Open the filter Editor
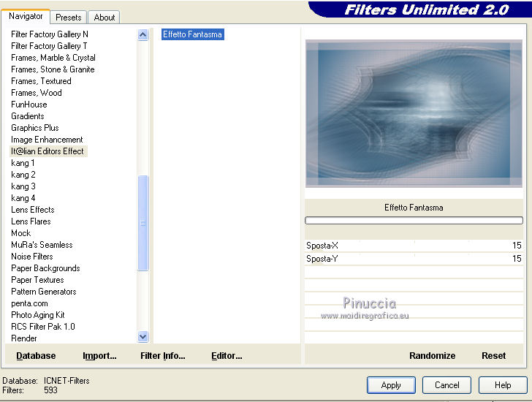The image size is (532, 402). (227, 355)
